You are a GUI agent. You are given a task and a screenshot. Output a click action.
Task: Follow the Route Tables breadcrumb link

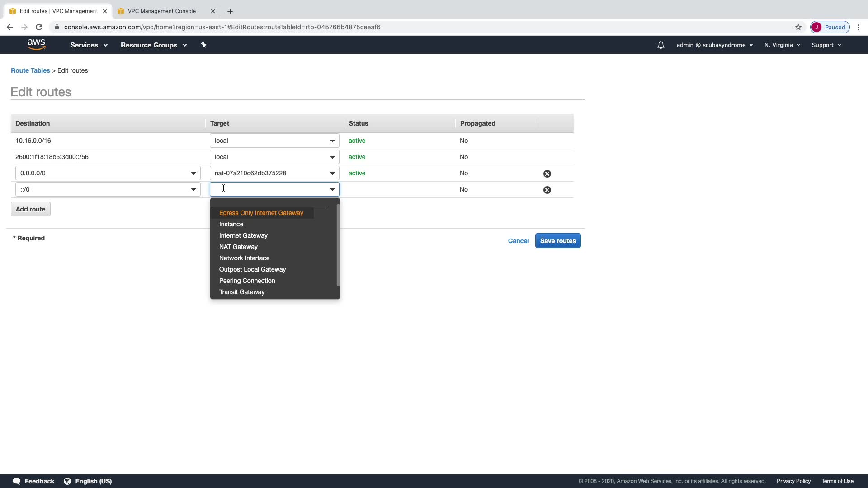tap(30, 70)
